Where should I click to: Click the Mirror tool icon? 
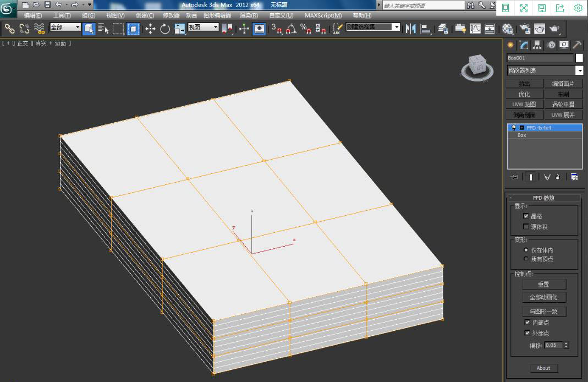coord(410,29)
